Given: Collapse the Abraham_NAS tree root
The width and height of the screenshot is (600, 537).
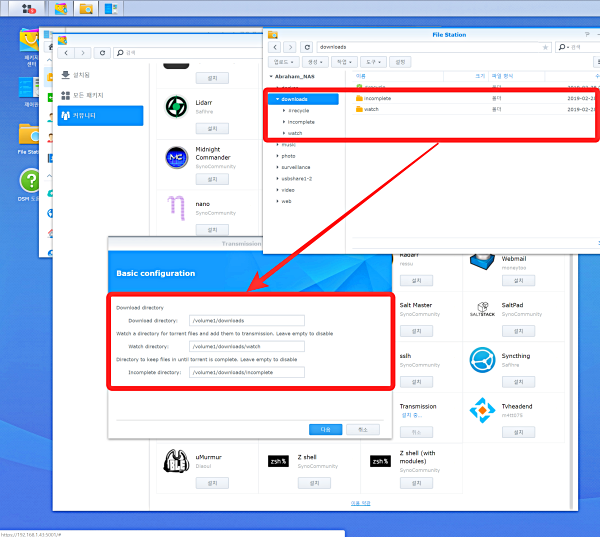Looking at the screenshot, I should [271, 77].
